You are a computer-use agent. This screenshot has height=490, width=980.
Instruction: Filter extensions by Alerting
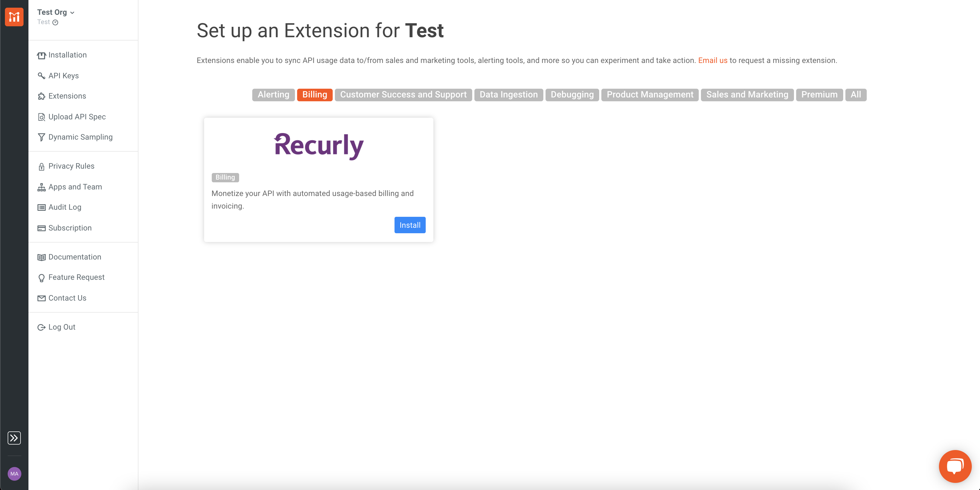[273, 94]
